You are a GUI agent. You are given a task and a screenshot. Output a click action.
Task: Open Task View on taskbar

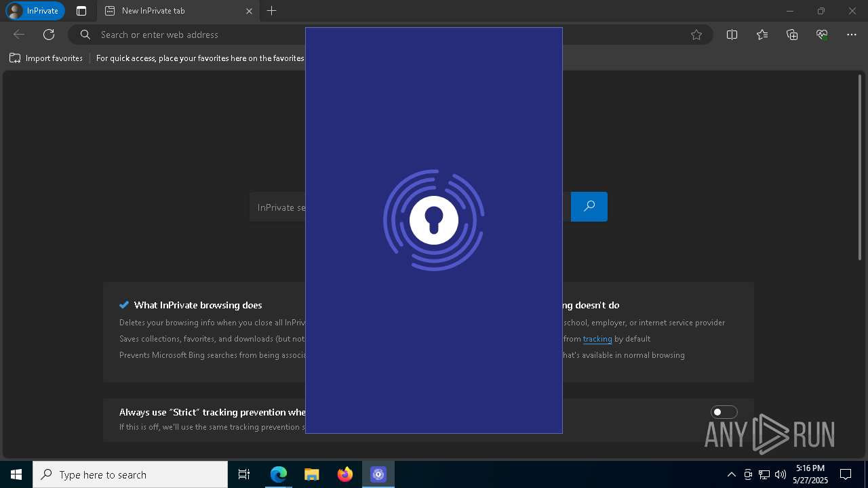244,474
